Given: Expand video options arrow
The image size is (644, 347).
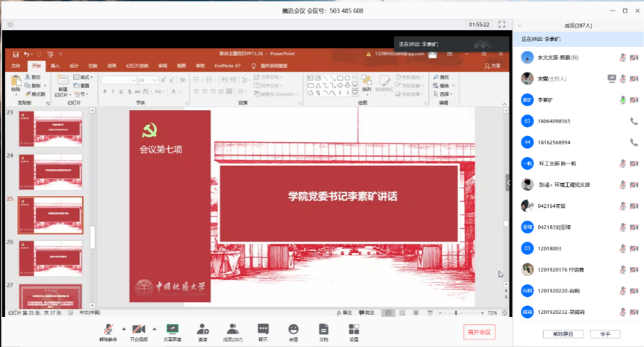Looking at the screenshot, I should coord(155,328).
